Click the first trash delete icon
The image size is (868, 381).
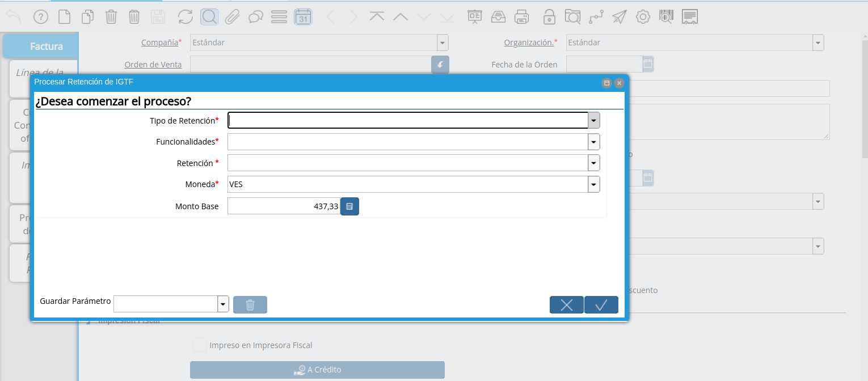point(111,17)
